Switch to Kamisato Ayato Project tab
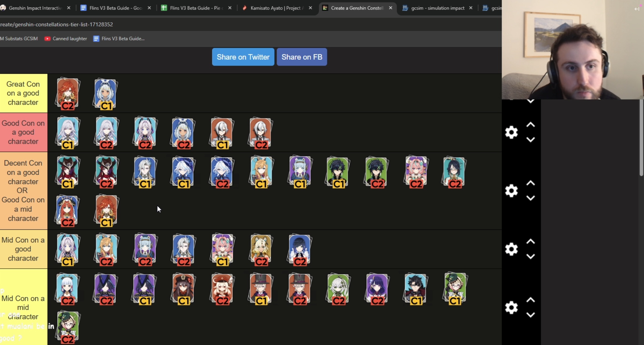 point(275,8)
